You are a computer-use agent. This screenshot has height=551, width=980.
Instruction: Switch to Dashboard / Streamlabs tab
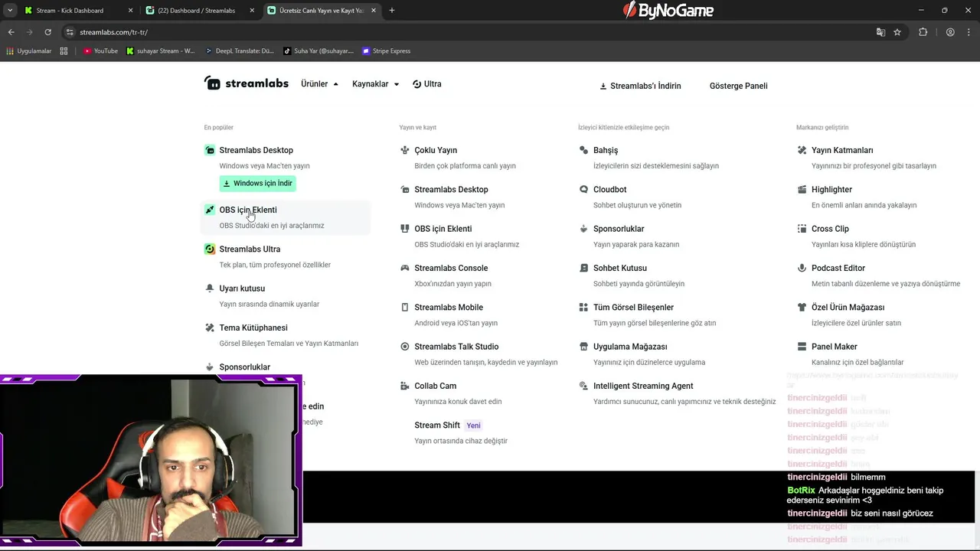coord(200,11)
